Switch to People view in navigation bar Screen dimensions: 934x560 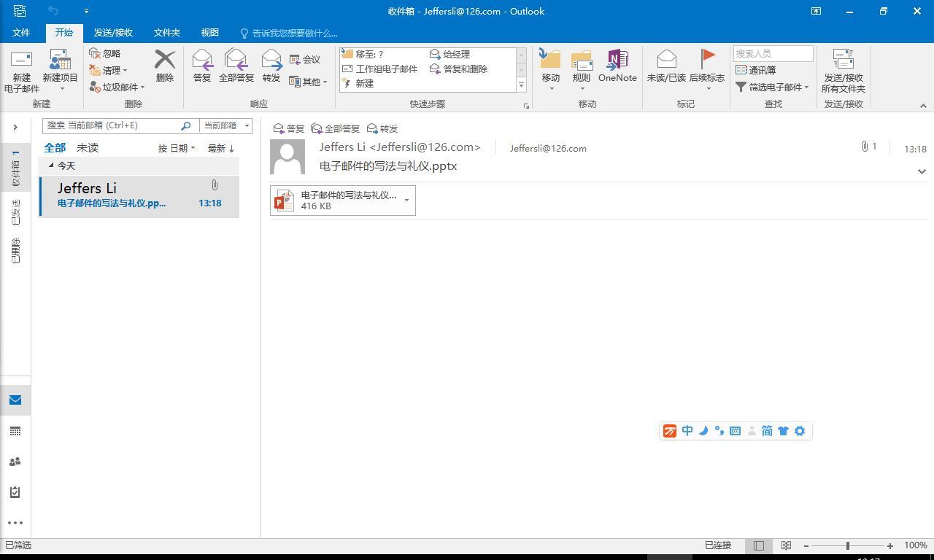coord(15,462)
